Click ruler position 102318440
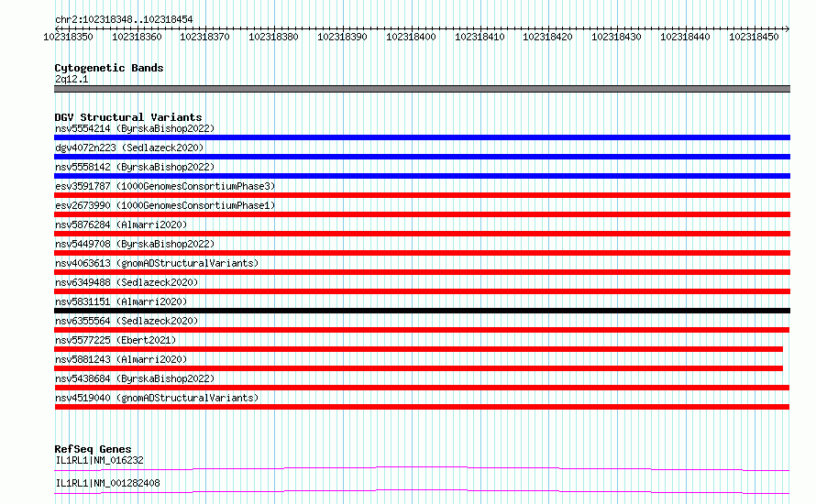This screenshot has height=504, width=816. tap(685, 37)
